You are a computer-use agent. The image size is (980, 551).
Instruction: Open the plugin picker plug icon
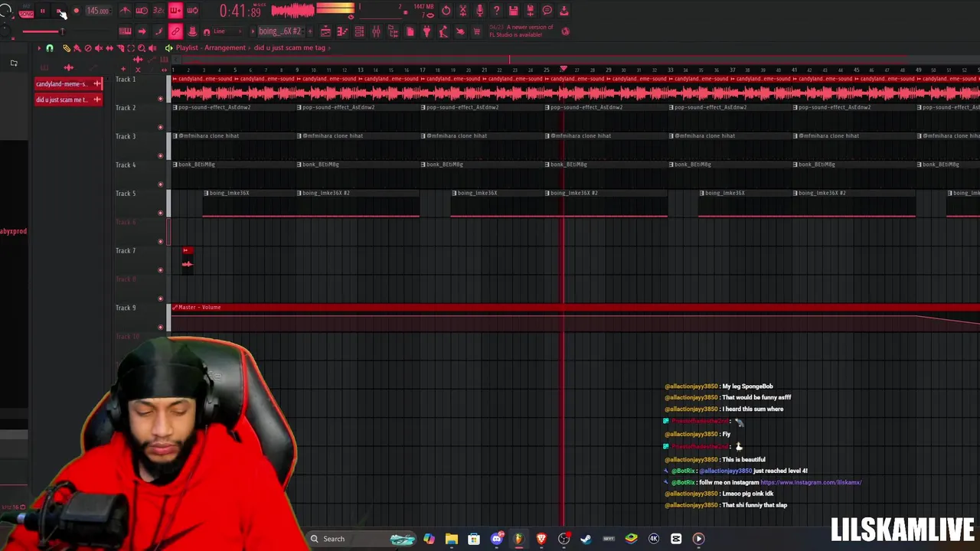coord(427,31)
